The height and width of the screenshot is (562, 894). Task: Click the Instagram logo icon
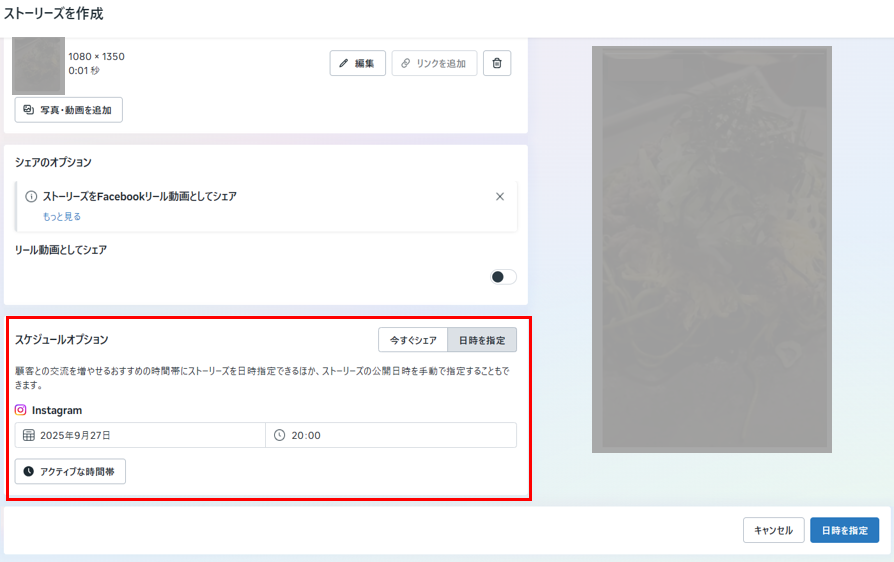[21, 410]
